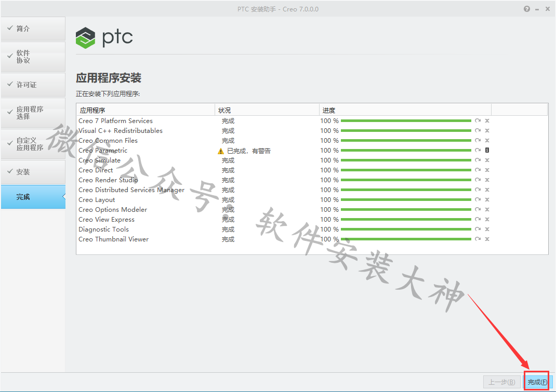The width and height of the screenshot is (556, 392).
Task: Select the Creo Render Studio row name
Action: tap(108, 180)
